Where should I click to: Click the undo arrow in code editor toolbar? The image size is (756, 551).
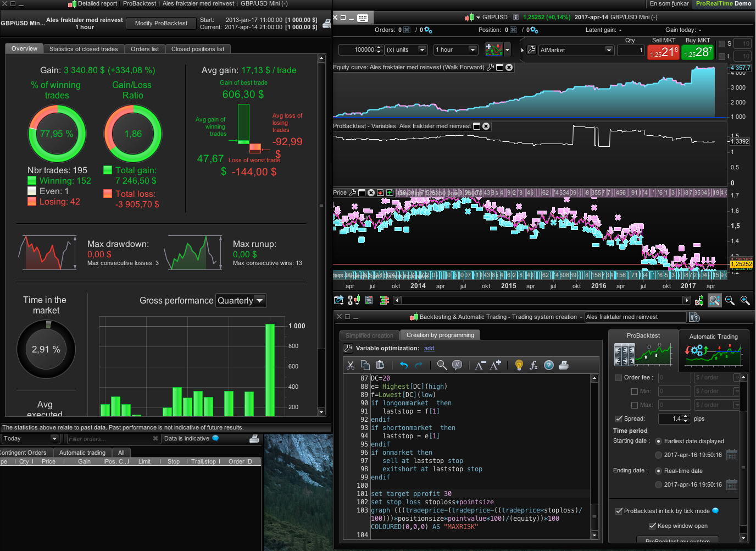(x=404, y=365)
